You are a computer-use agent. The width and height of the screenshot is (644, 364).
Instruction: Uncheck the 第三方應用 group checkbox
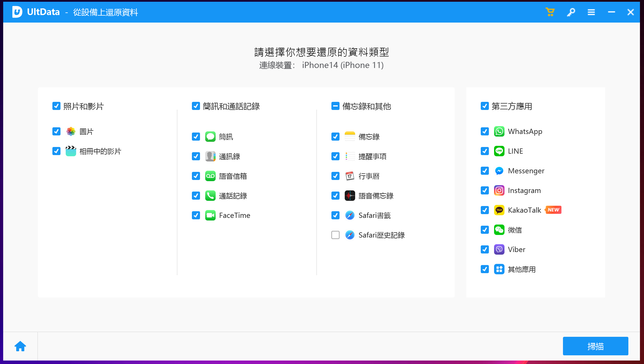pyautogui.click(x=485, y=106)
